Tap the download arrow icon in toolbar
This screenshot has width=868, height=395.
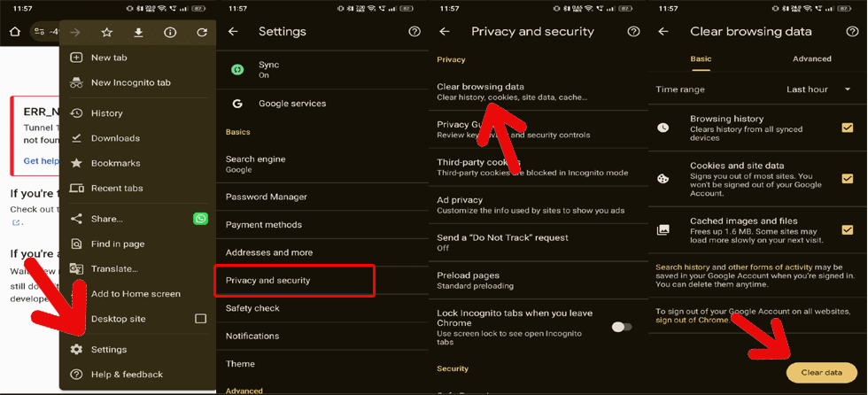[139, 32]
